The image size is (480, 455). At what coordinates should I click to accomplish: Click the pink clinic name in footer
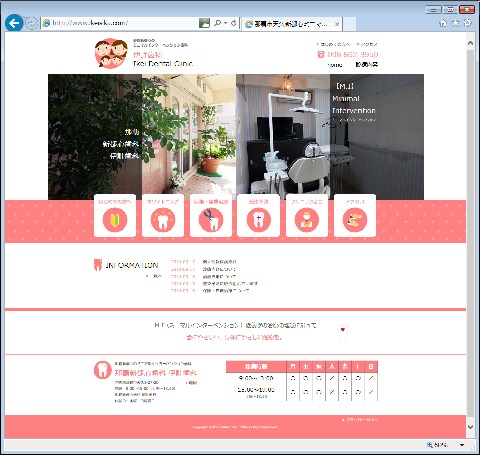point(156,373)
